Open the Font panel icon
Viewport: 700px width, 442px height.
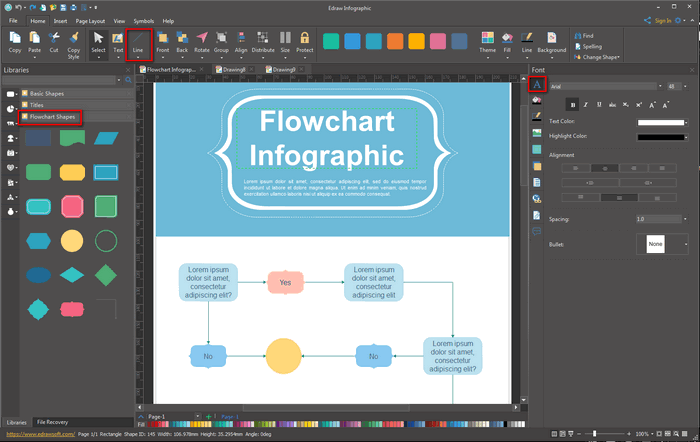pos(536,85)
